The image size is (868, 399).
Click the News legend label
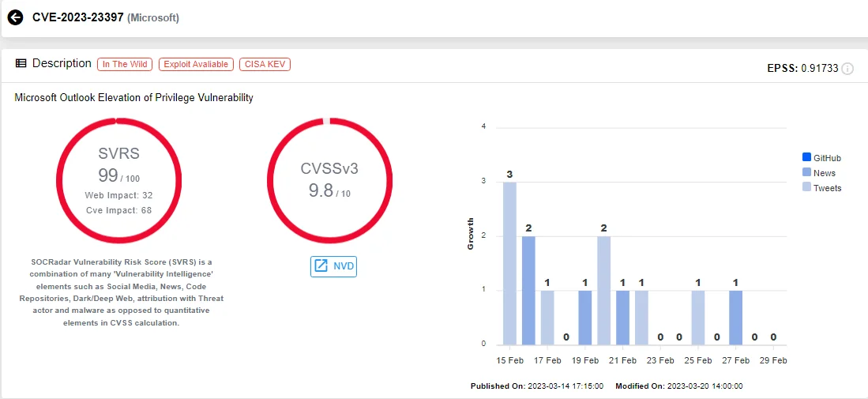coord(825,173)
